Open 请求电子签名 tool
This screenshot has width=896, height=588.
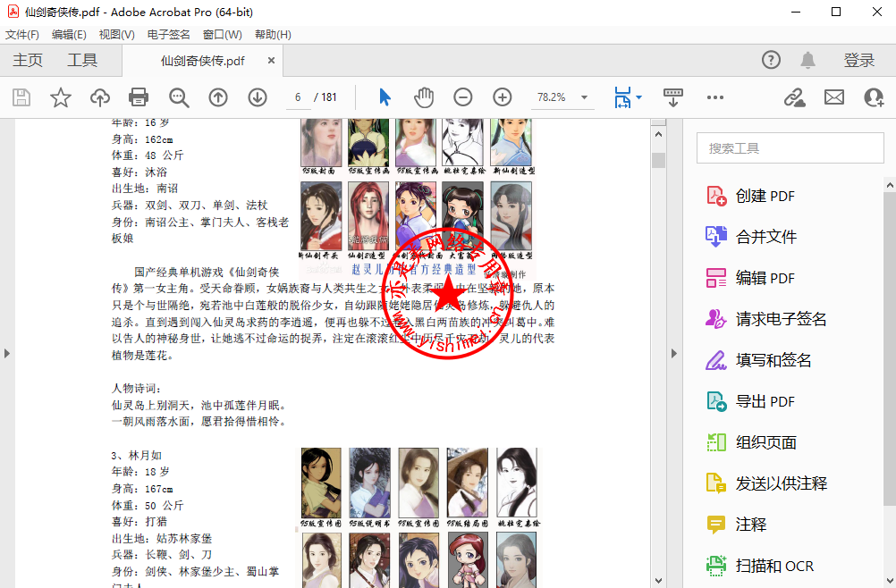765,319
